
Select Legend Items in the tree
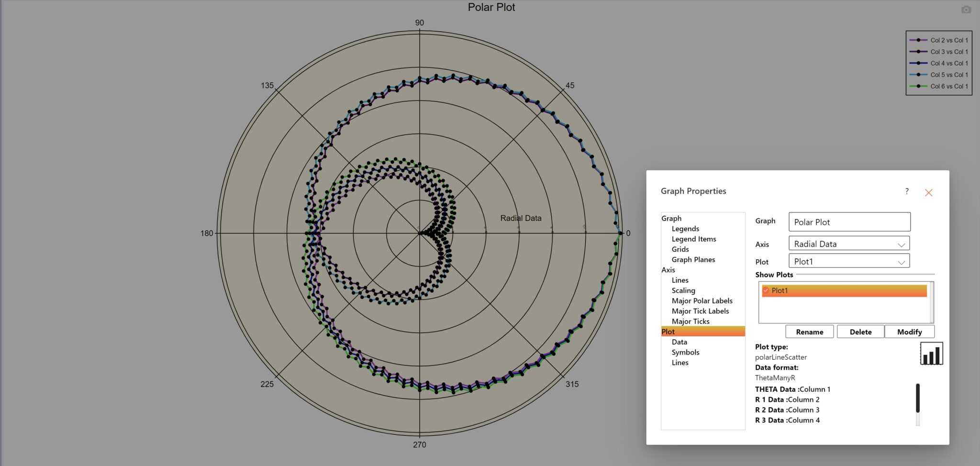(694, 239)
